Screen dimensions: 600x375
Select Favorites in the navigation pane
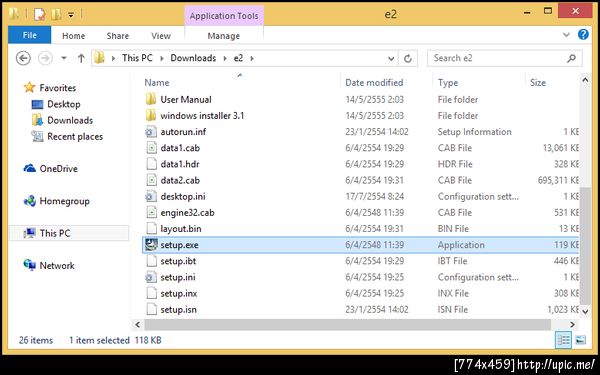(x=57, y=88)
